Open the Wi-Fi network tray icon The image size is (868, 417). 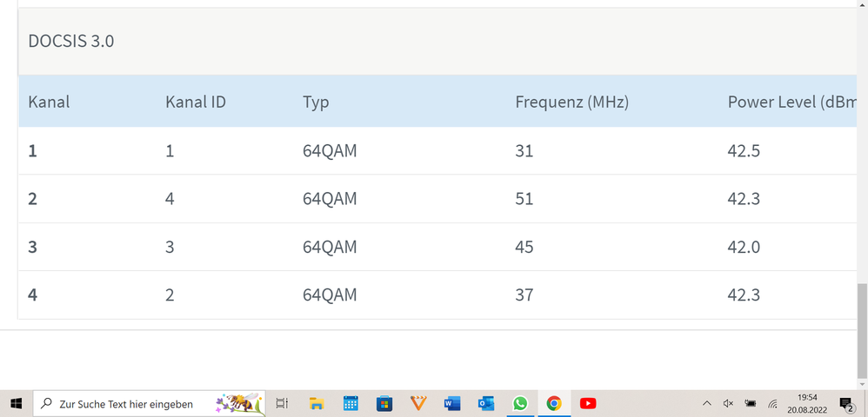[x=773, y=404]
